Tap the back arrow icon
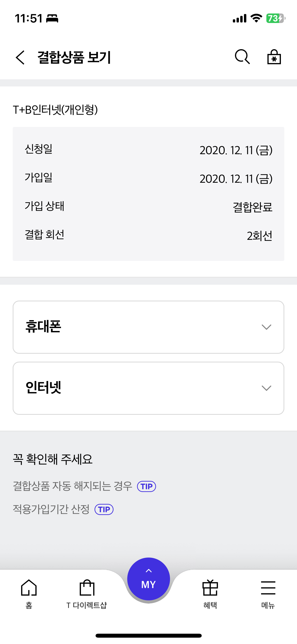The height and width of the screenshot is (644, 297). [20, 57]
